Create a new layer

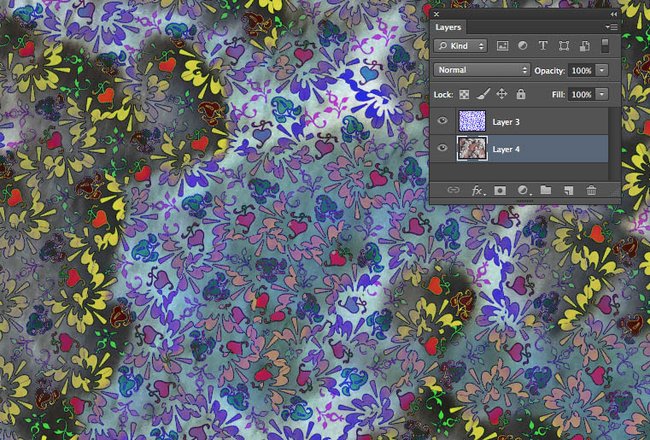[x=568, y=189]
